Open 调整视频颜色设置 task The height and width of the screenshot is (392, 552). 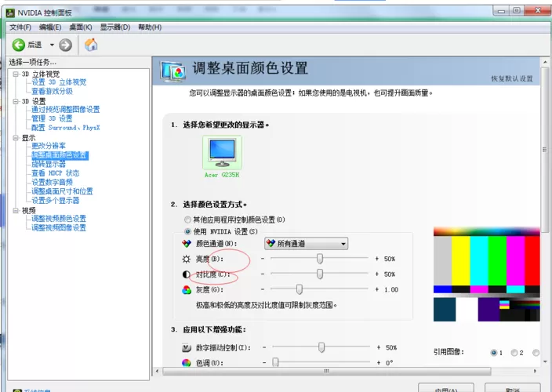(x=59, y=219)
